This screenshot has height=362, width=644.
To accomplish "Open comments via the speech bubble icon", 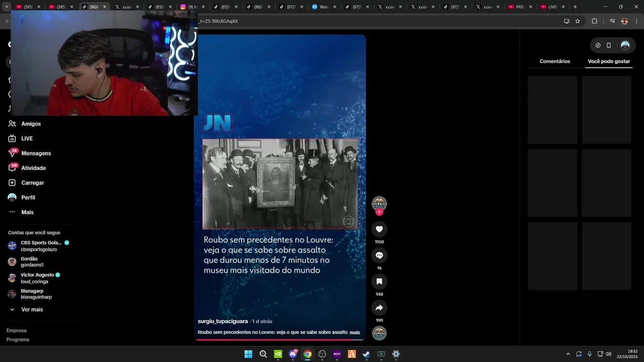I will click(379, 255).
